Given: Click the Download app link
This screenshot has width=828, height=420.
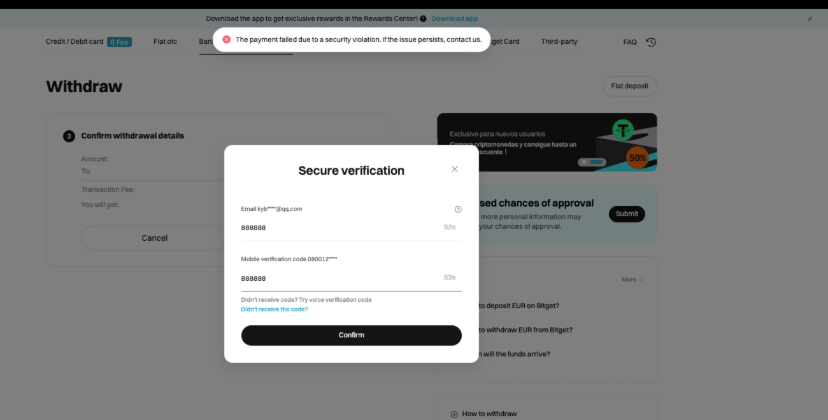Looking at the screenshot, I should coord(455,18).
